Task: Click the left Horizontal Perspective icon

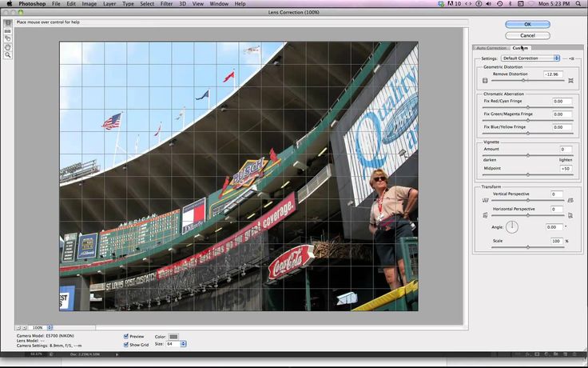Action: pyautogui.click(x=485, y=215)
